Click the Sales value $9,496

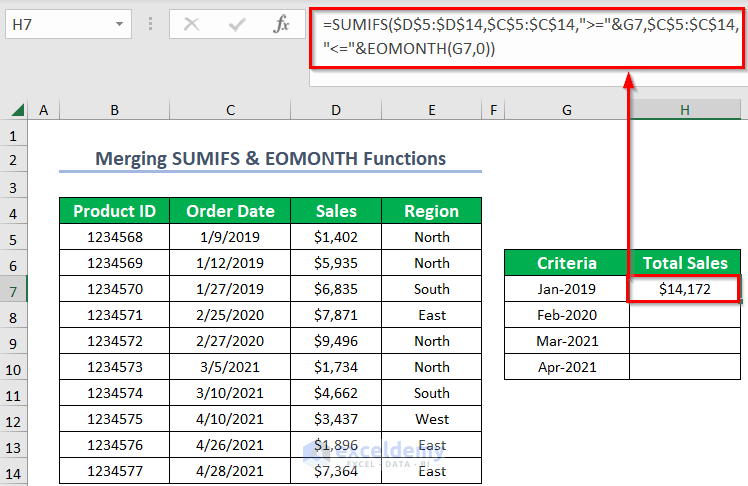pos(336,341)
